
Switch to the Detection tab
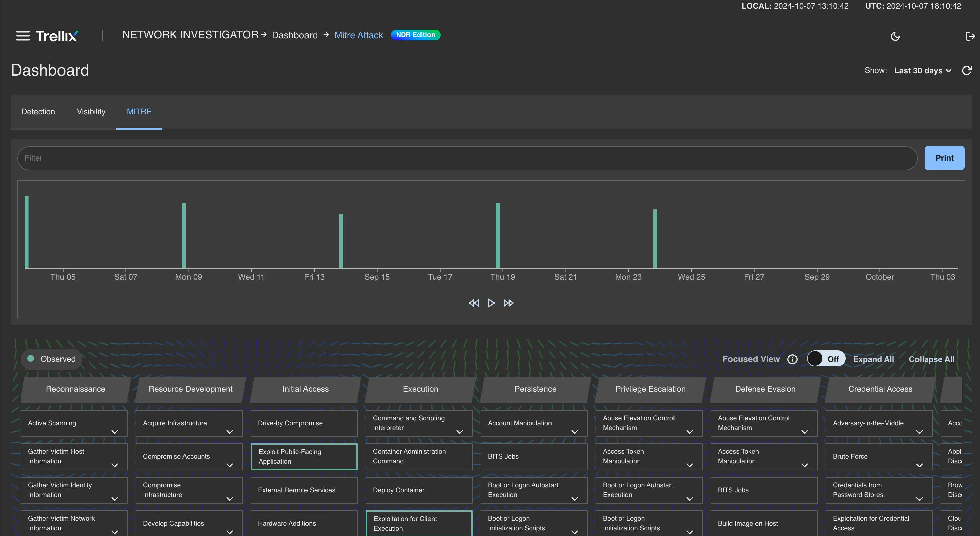point(38,112)
